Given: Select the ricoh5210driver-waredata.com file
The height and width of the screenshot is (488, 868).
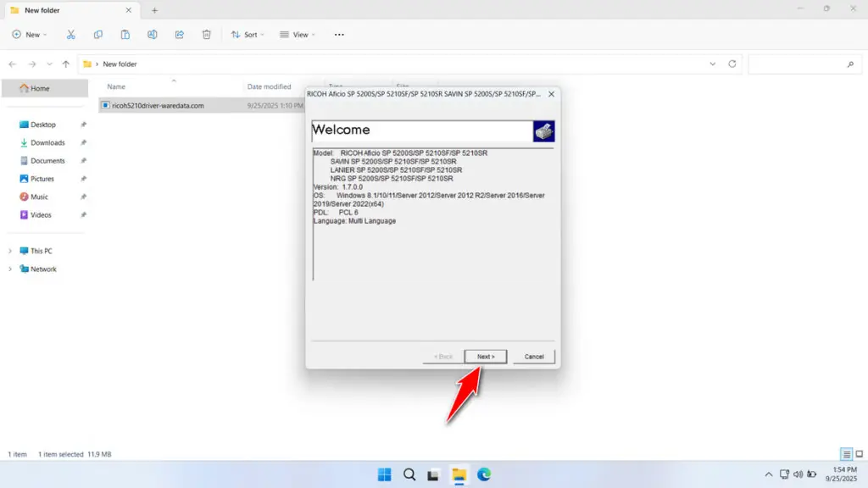Looking at the screenshot, I should pyautogui.click(x=158, y=105).
